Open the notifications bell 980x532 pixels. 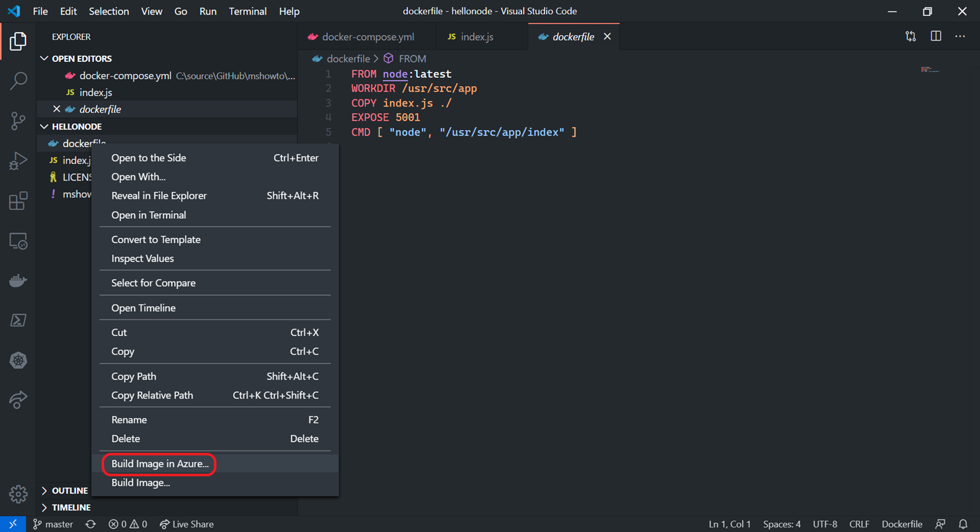pyautogui.click(x=963, y=524)
